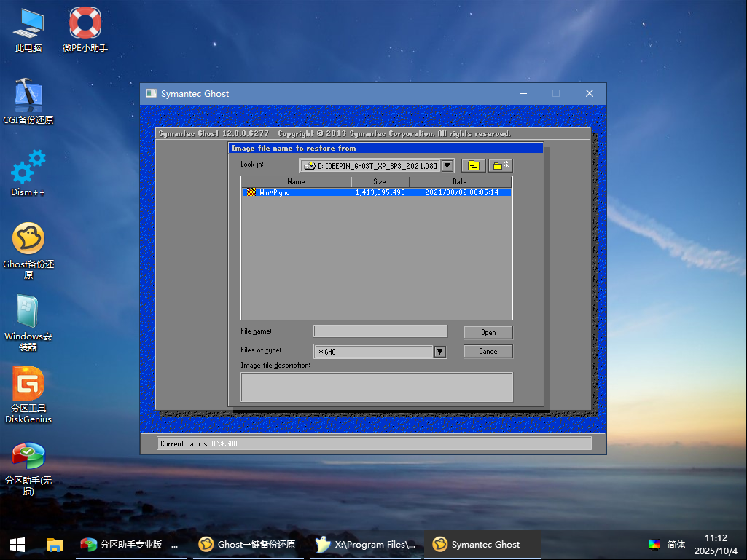
Task: Expand the Files of type dropdown arrow
Action: click(439, 352)
